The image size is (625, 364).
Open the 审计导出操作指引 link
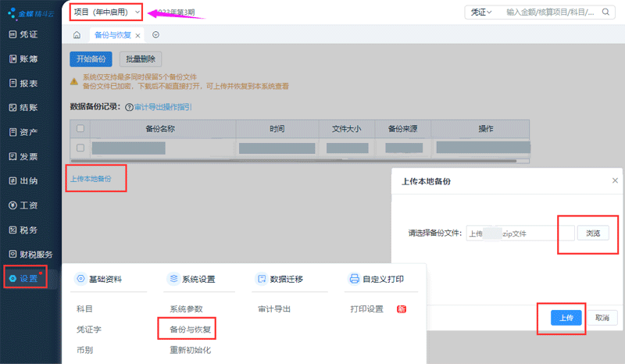point(163,107)
